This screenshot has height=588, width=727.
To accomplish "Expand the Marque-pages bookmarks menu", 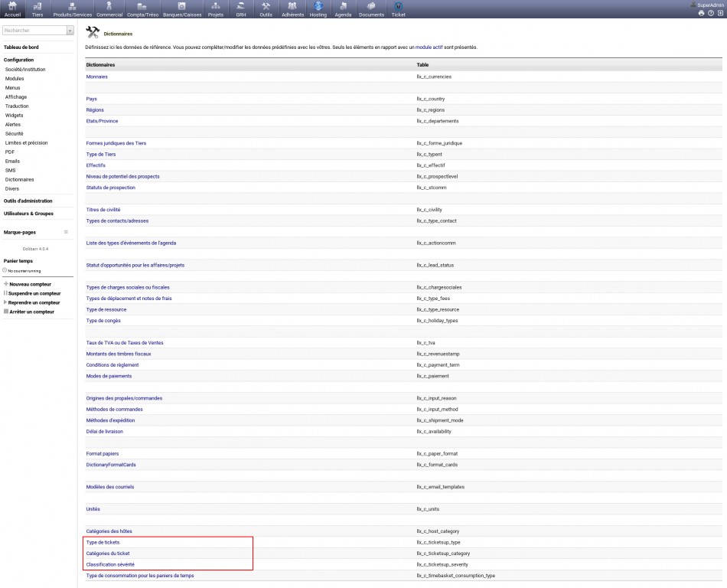I will (66, 232).
